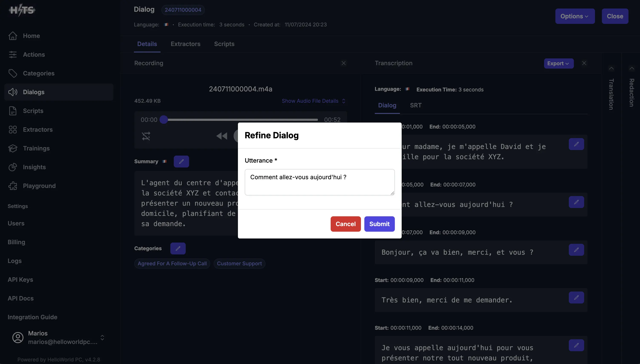Click the Submit button in Refine Dialog
Viewport: 640px width, 364px height.
point(379,224)
